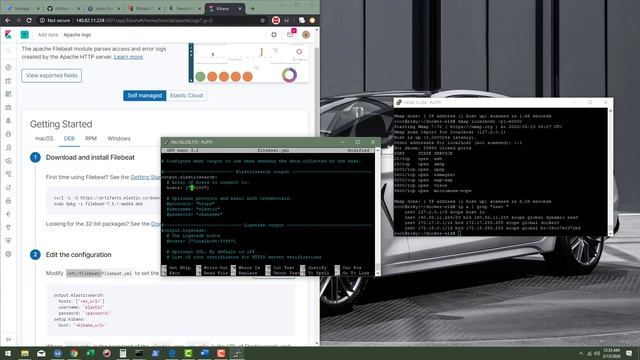Click the output.elasticsearch configuration code block
This screenshot has width=640, height=360.
[x=170, y=310]
